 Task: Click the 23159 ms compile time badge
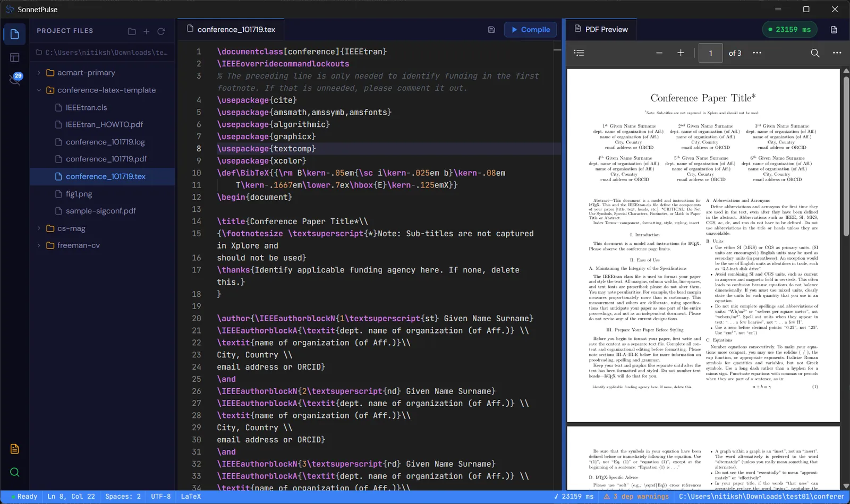point(789,30)
